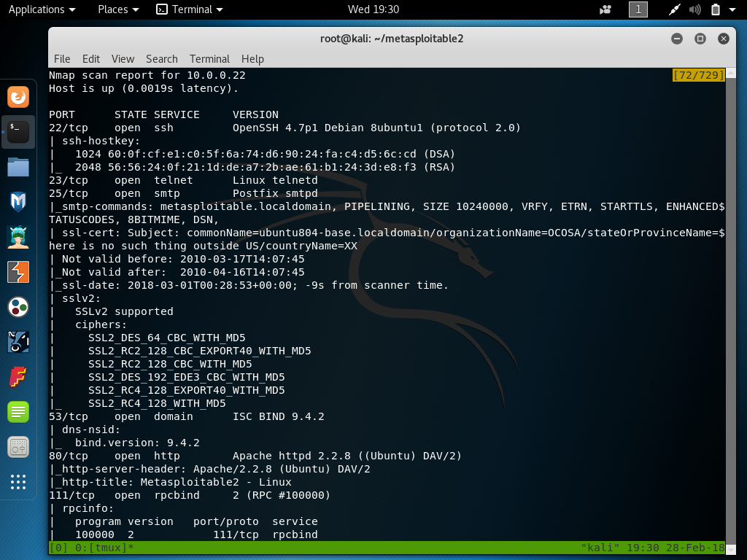The image size is (747, 560).
Task: Open the Applications menu
Action: 36,9
